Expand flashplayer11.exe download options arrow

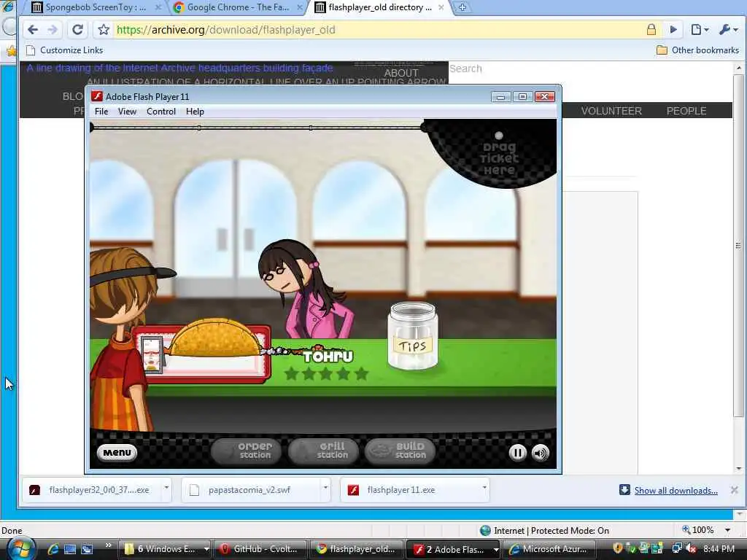click(484, 488)
